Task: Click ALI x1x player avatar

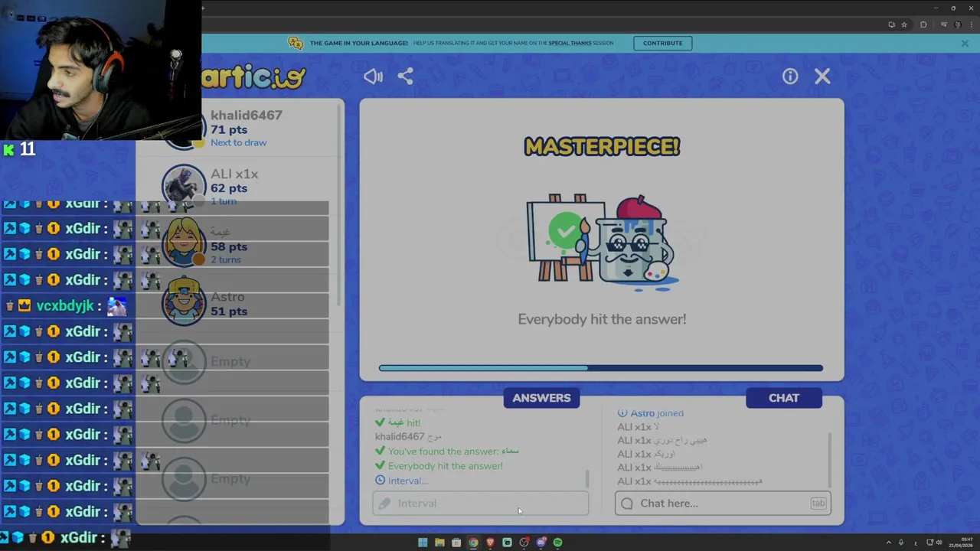Action: tap(184, 187)
